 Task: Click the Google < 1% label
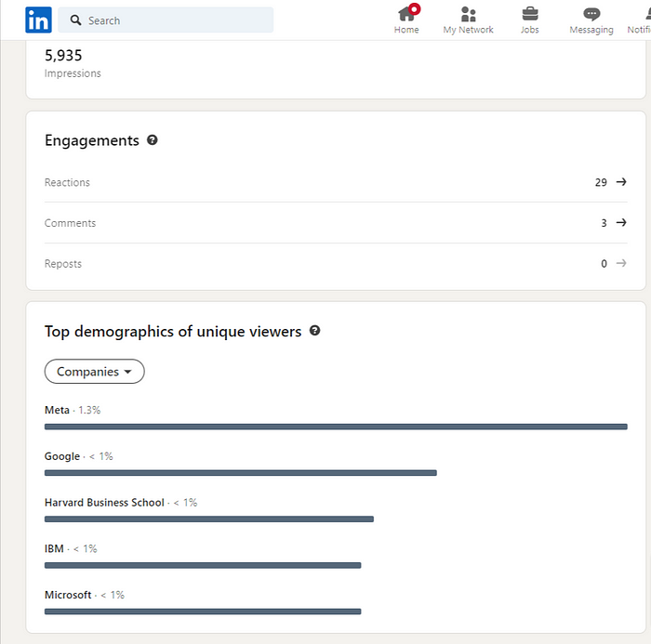78,456
